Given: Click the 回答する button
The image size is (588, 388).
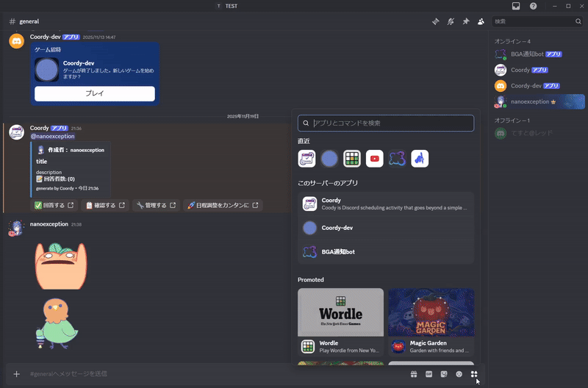Looking at the screenshot, I should tap(54, 205).
